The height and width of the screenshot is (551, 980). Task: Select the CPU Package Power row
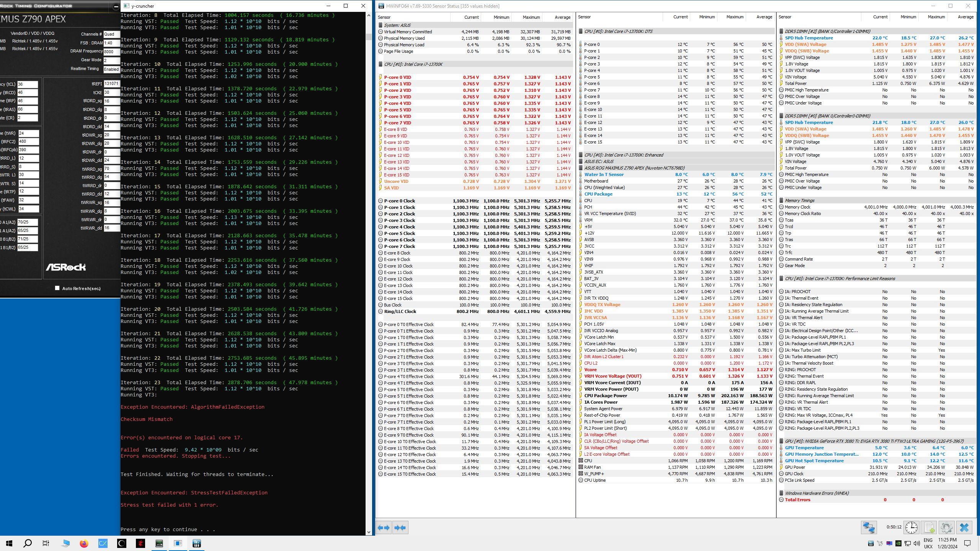[x=676, y=396]
